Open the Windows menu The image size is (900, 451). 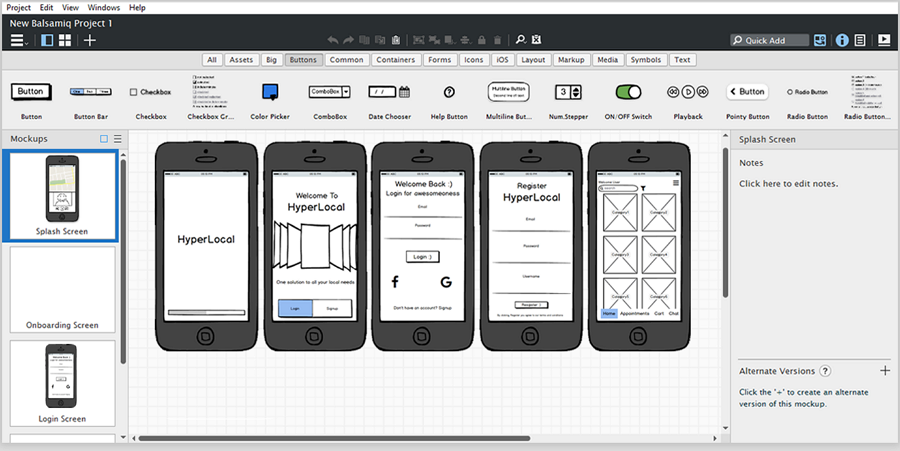104,7
